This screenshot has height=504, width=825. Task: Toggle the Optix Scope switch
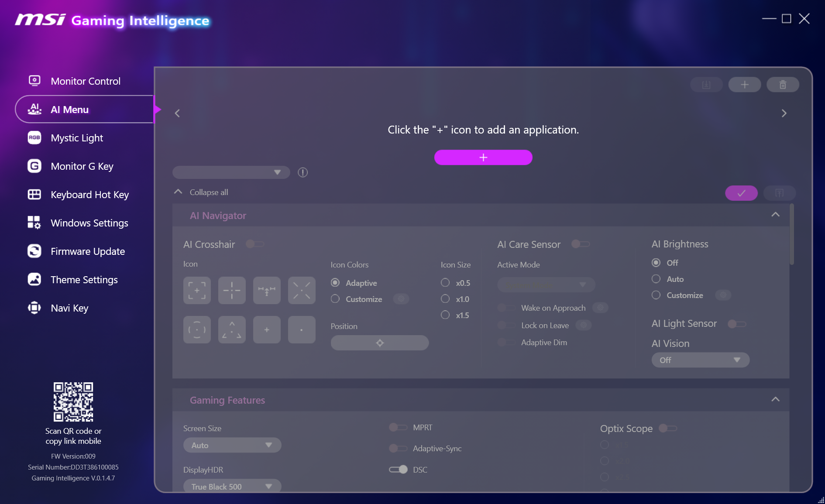(668, 428)
